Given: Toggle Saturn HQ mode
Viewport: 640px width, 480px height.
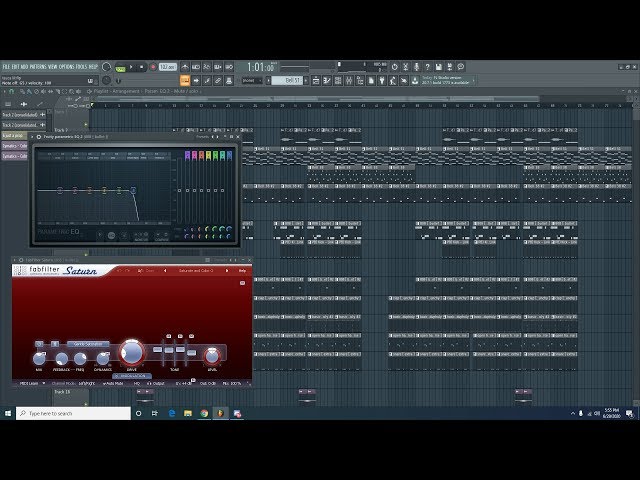Looking at the screenshot, I should (137, 383).
